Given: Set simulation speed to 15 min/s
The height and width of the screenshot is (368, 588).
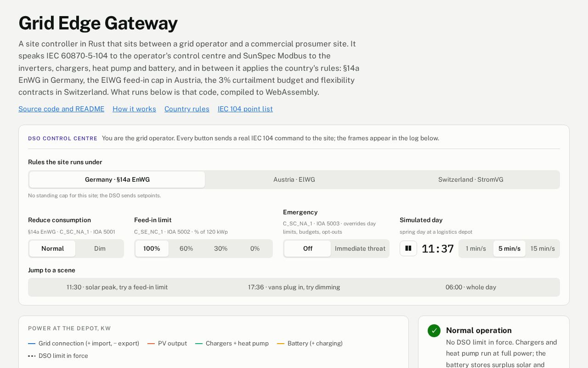Looking at the screenshot, I should pyautogui.click(x=543, y=248).
